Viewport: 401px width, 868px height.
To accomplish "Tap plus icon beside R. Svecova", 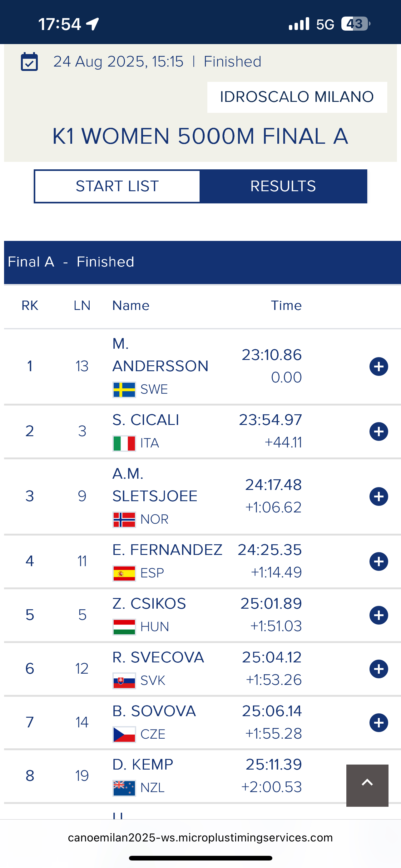I will coord(379,669).
